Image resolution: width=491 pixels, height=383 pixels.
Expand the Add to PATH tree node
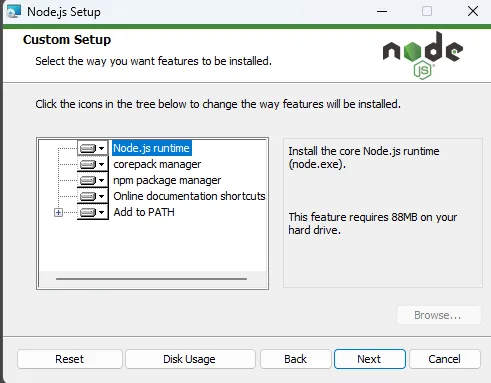[58, 212]
